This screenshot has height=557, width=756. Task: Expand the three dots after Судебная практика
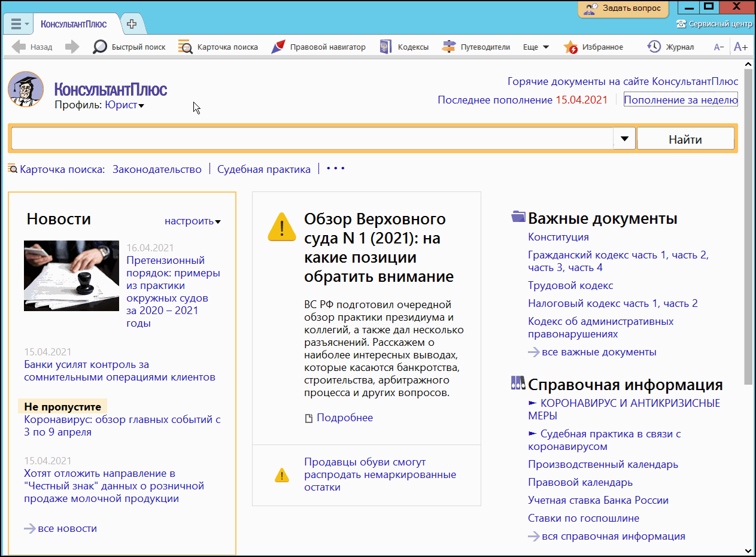[x=335, y=169]
